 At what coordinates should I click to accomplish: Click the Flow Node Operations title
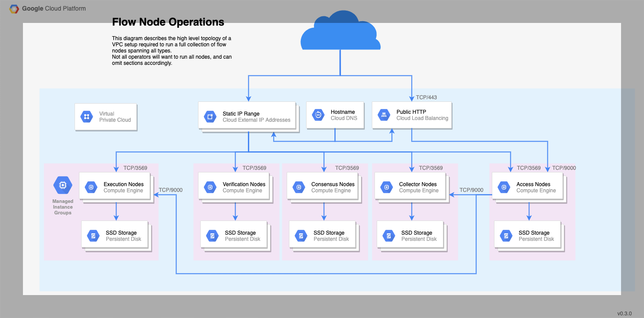click(168, 22)
